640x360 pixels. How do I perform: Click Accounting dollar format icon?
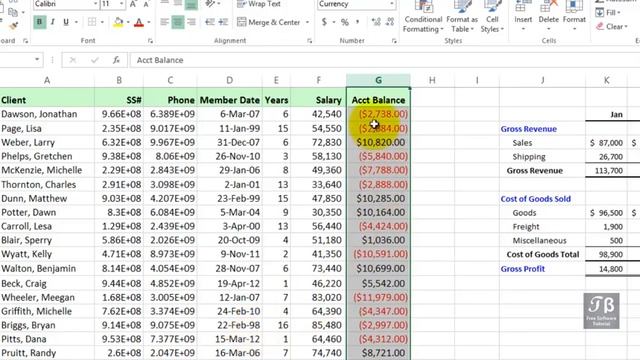pyautogui.click(x=324, y=22)
